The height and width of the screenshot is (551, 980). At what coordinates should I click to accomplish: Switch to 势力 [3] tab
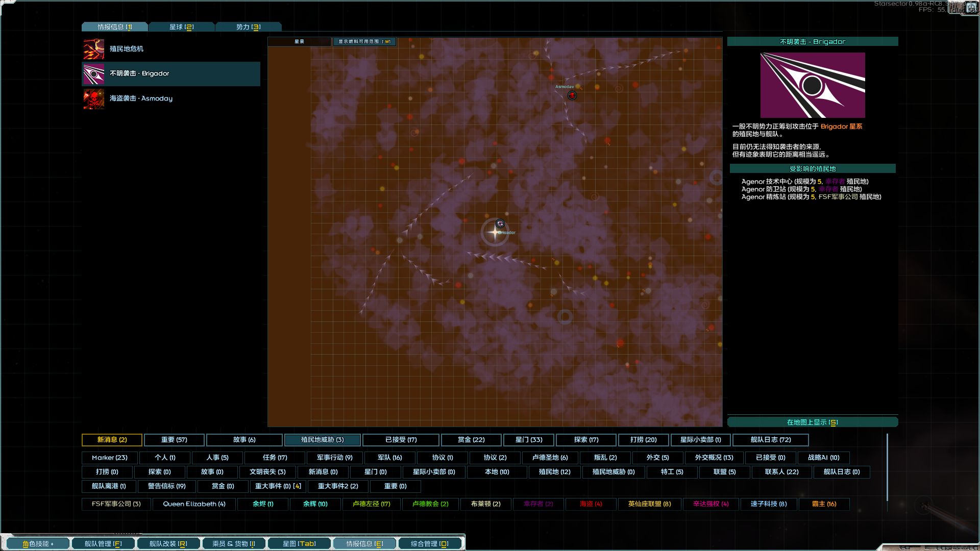point(249,27)
